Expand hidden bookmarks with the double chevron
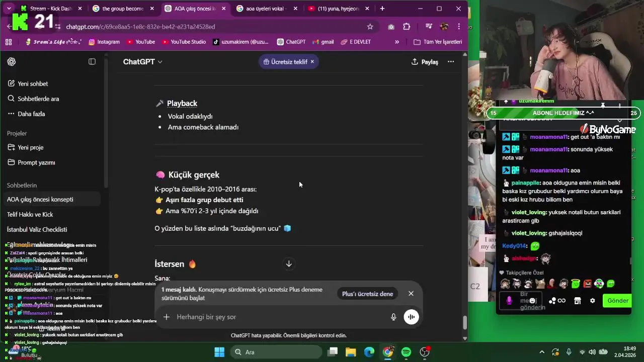 (397, 42)
